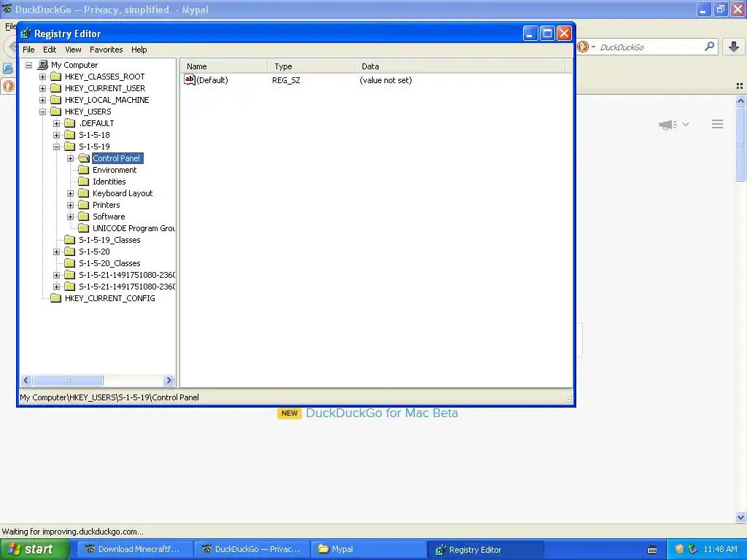Click the Registry Editor title bar icon
The image size is (747, 560).
tap(26, 34)
